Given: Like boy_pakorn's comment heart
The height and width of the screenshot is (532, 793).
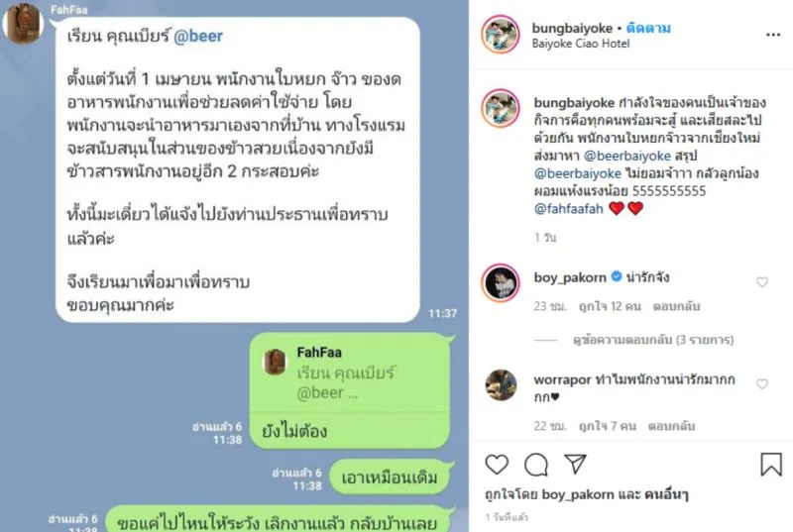Looking at the screenshot, I should pos(762,282).
